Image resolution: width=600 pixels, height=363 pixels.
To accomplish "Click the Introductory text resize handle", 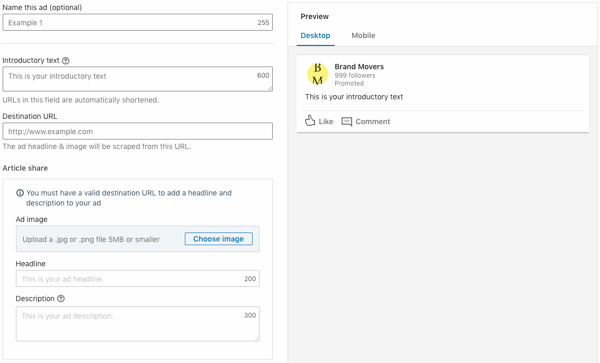I will point(270,89).
